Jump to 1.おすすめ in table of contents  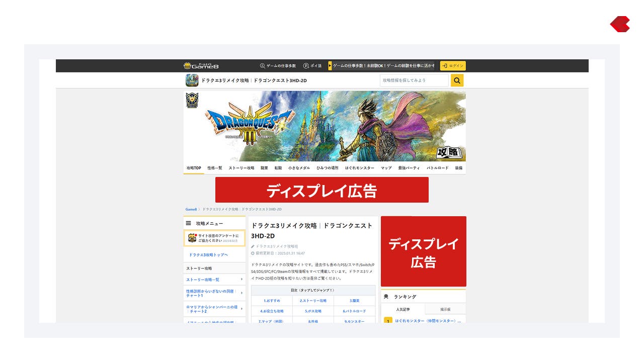272,301
